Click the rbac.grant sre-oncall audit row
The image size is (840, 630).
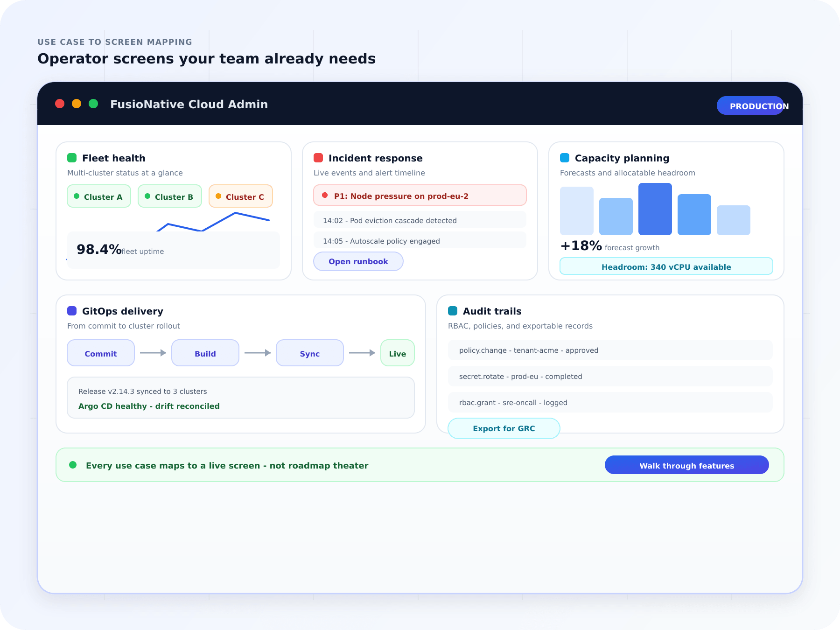(610, 402)
